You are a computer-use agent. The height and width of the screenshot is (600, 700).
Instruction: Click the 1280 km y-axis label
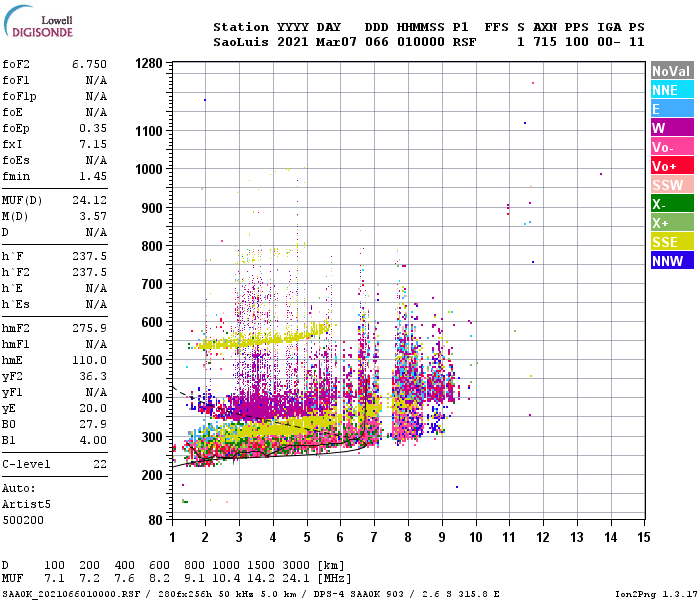click(x=149, y=63)
